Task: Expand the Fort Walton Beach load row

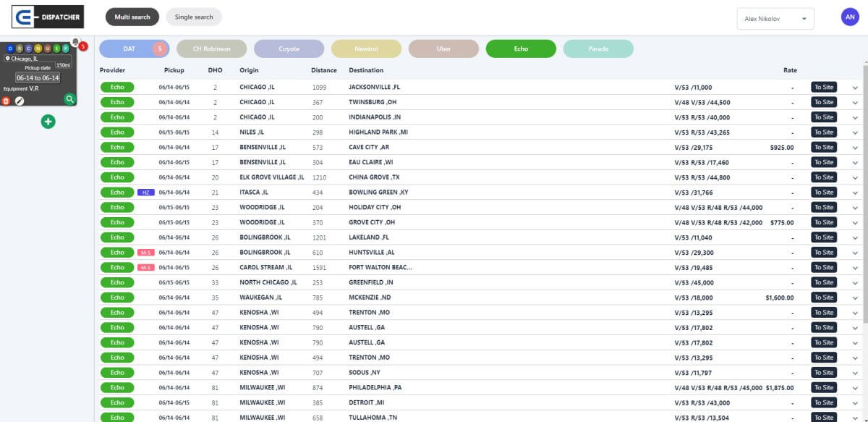Action: click(x=855, y=268)
